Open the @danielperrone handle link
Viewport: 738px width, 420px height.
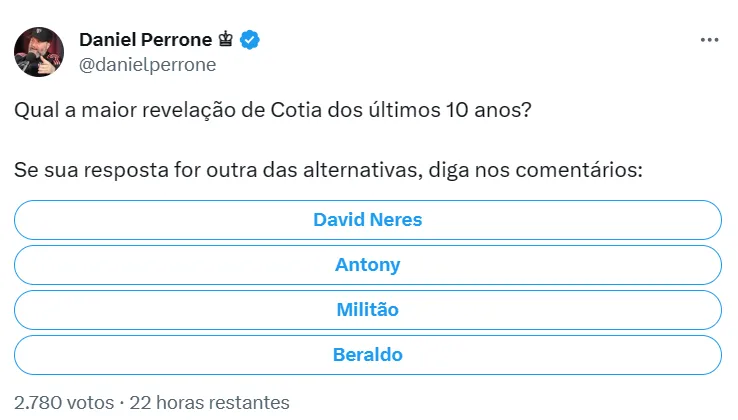pos(146,64)
